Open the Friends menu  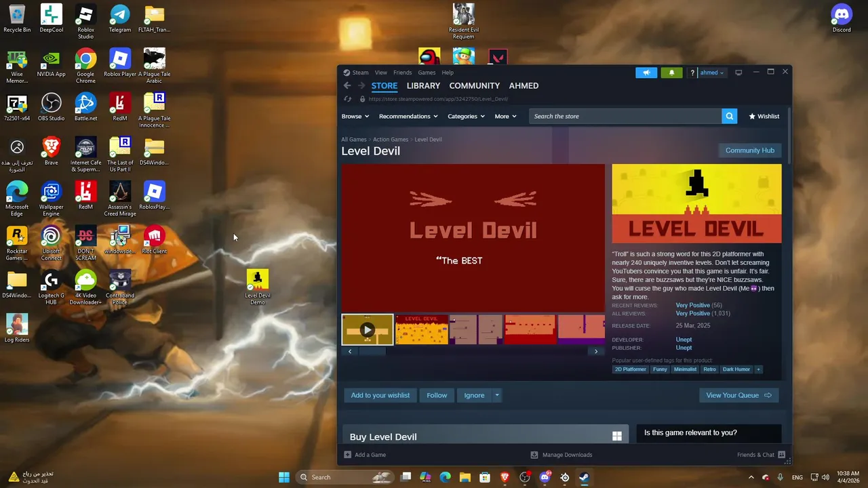coord(403,73)
